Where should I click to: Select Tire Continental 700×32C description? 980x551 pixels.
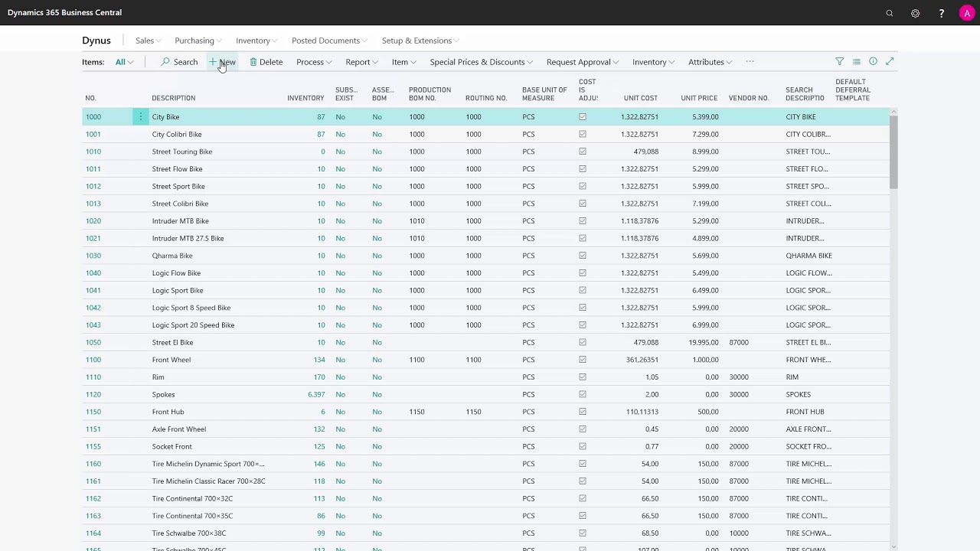point(192,498)
